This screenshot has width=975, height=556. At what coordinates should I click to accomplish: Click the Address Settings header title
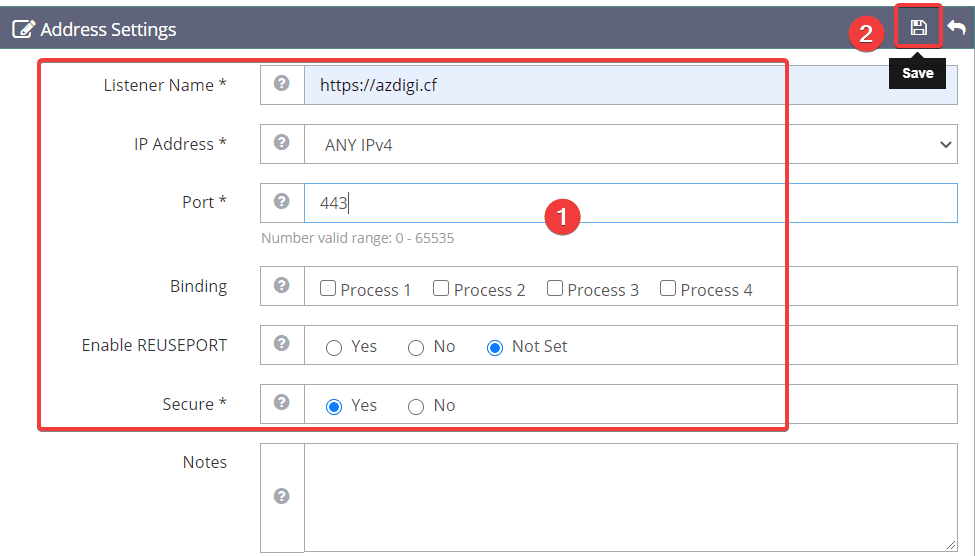pos(108,29)
